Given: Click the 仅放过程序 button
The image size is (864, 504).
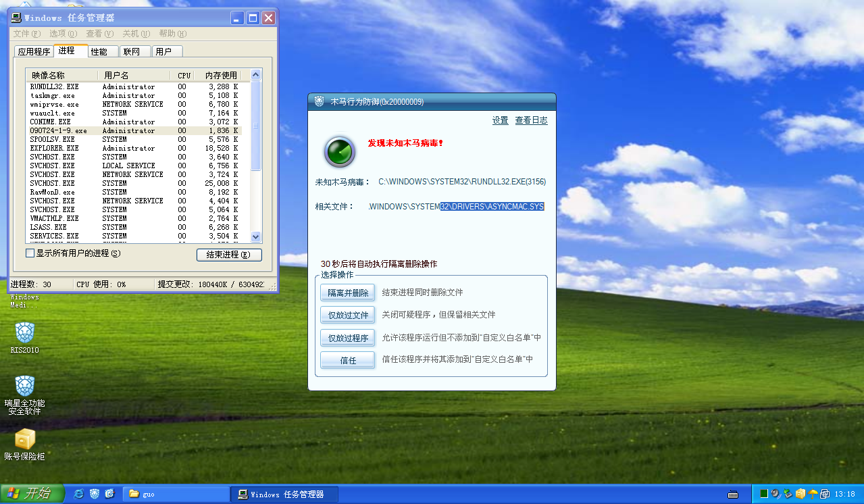Looking at the screenshot, I should (348, 338).
